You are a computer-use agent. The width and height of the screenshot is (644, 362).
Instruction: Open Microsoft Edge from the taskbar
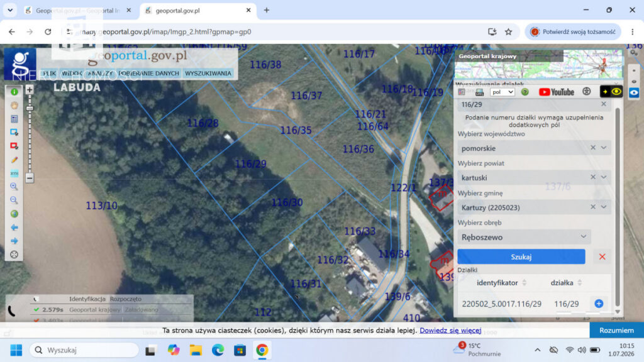click(x=218, y=350)
